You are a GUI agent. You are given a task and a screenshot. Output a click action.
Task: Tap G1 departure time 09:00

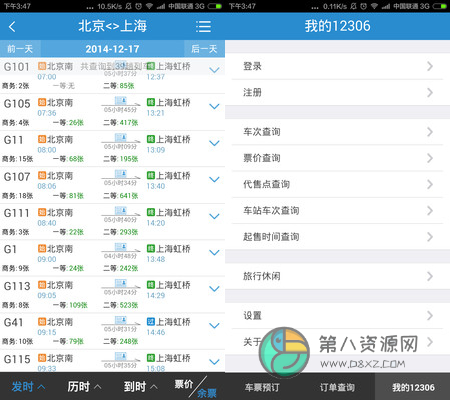pyautogui.click(x=47, y=259)
